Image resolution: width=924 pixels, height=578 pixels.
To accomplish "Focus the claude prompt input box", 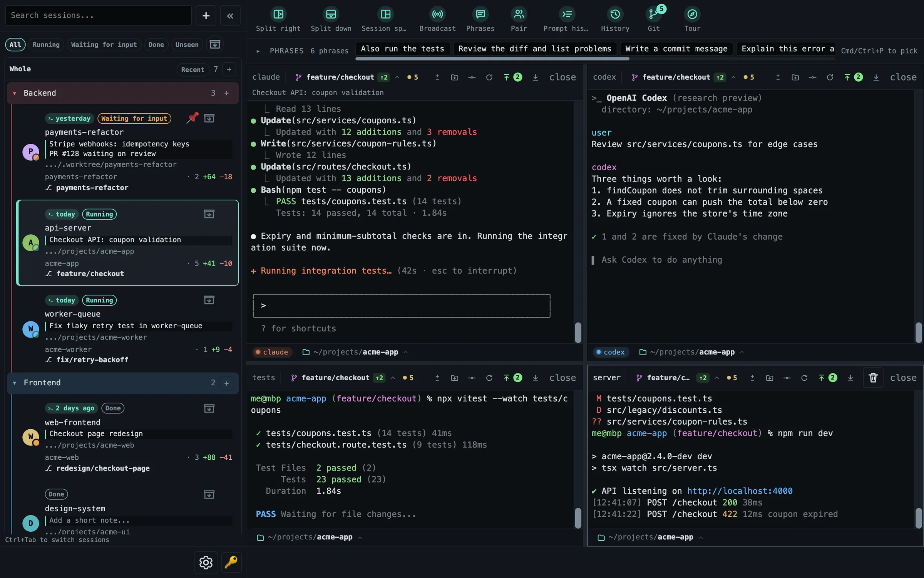I will point(402,306).
